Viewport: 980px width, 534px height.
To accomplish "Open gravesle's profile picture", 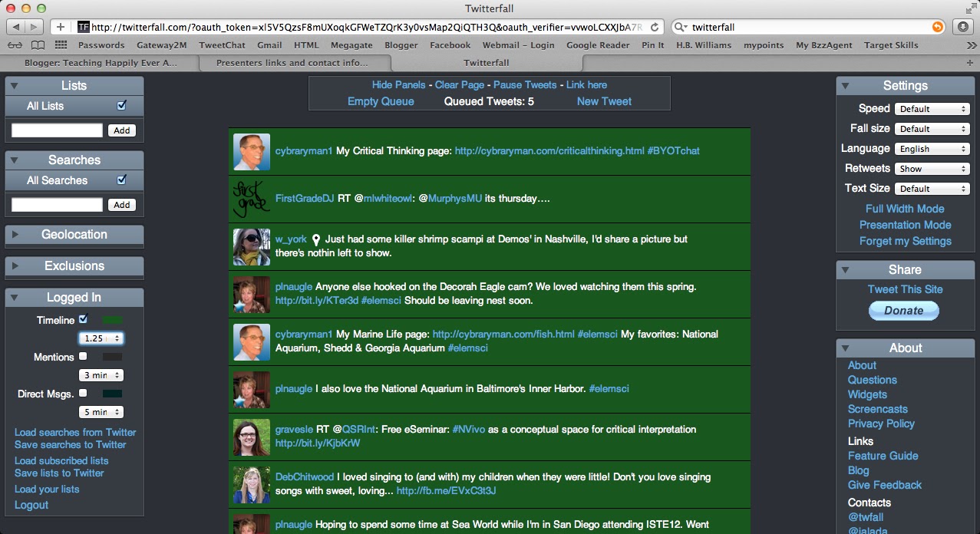I will coord(252,437).
